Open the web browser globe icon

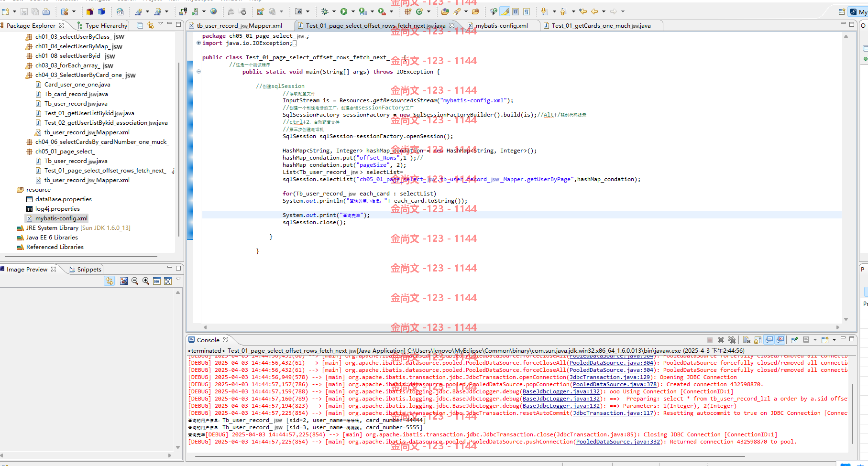[x=213, y=11]
